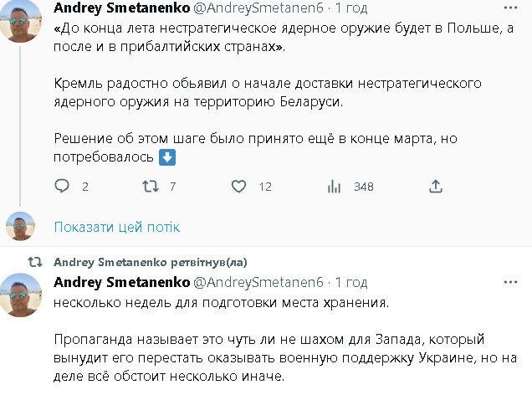Click the retweeted indicator icon
The width and height of the screenshot is (532, 395).
37,262
